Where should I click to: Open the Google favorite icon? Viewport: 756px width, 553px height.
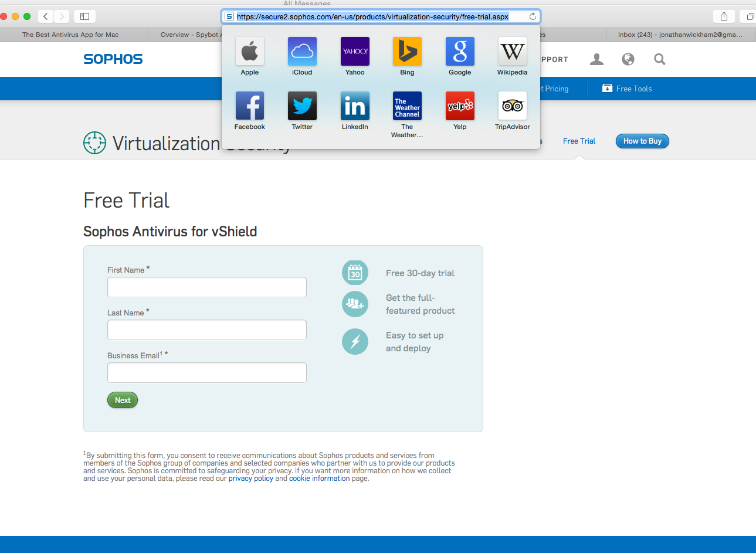[460, 51]
